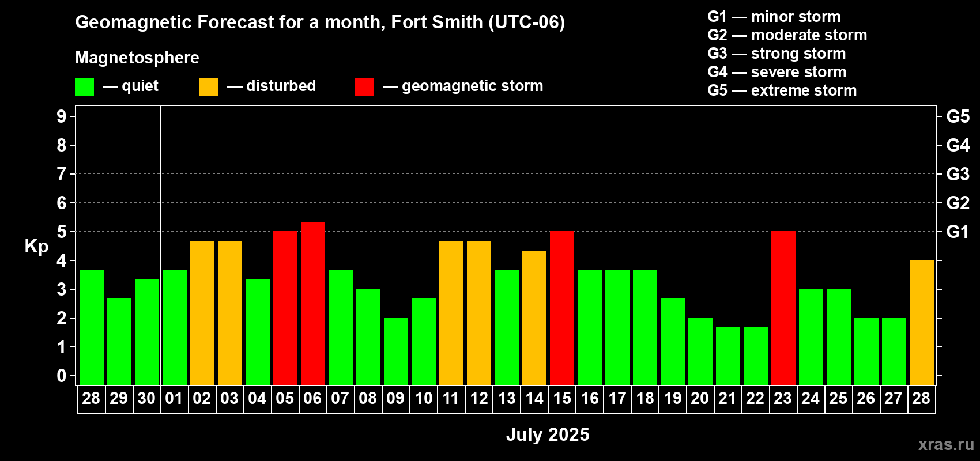This screenshot has height=461, width=980.
Task: Click the orange disturbed legend swatch
Action: tap(209, 87)
